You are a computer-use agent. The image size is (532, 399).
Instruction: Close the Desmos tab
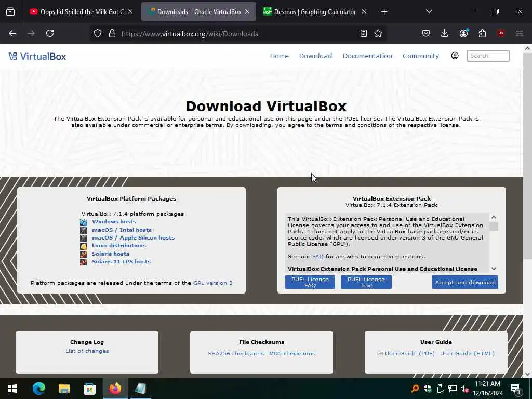click(x=364, y=11)
